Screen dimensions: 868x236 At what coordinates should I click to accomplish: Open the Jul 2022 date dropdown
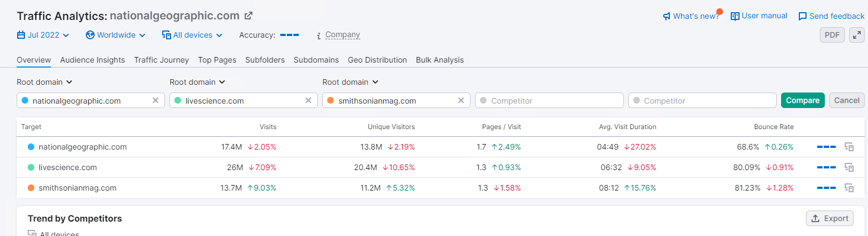pyautogui.click(x=43, y=35)
